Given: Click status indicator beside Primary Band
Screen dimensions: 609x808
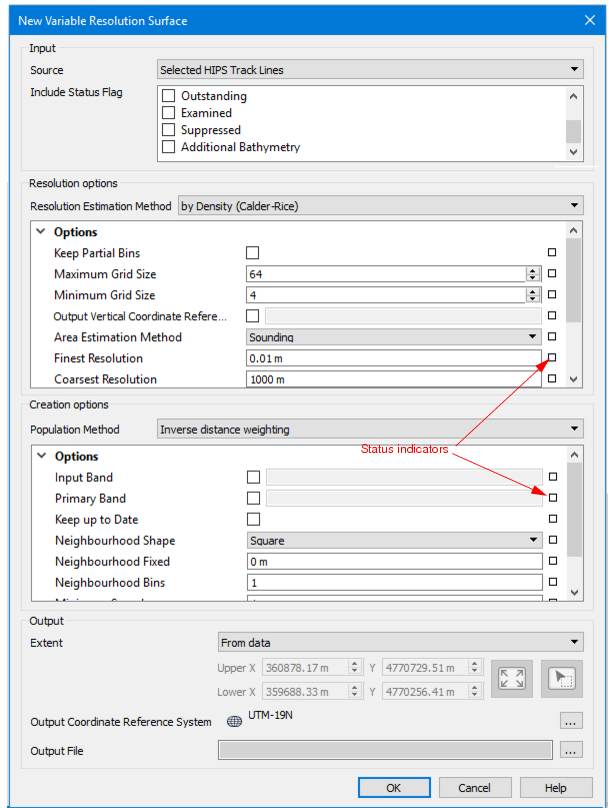Looking at the screenshot, I should [x=552, y=498].
